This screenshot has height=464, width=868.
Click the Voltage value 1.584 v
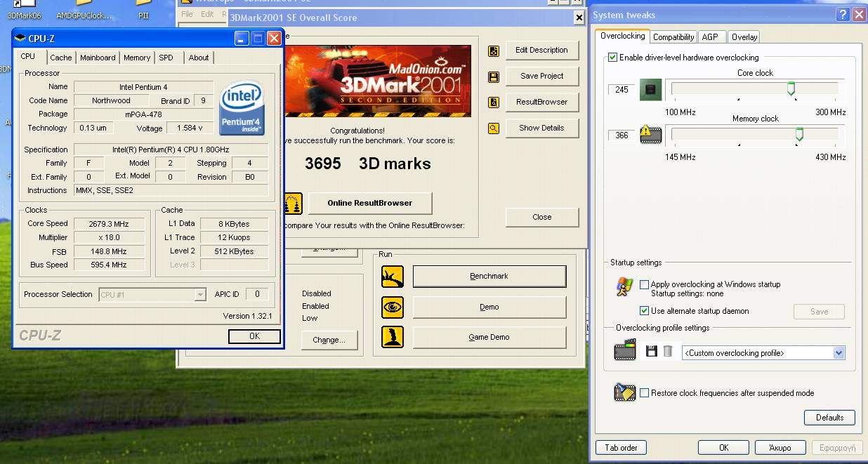pos(190,128)
